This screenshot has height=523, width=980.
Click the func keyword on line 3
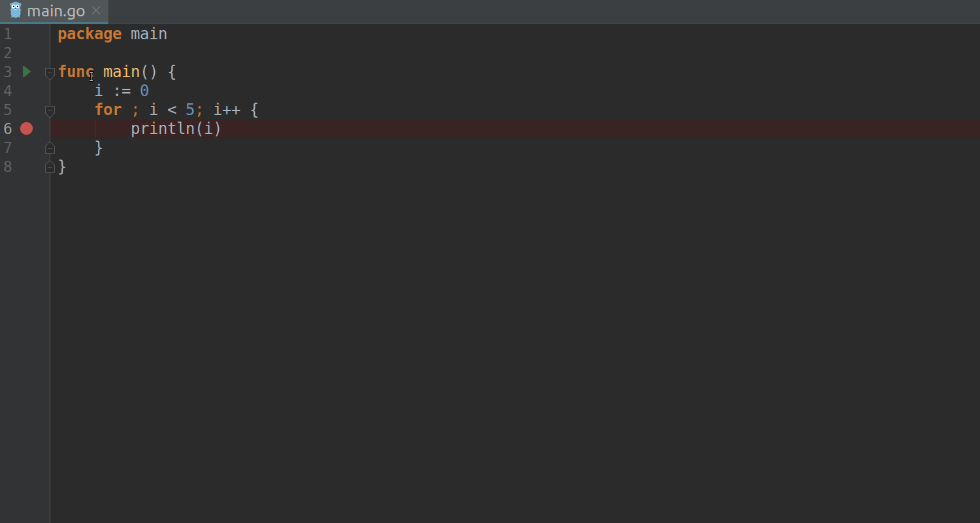(x=76, y=71)
